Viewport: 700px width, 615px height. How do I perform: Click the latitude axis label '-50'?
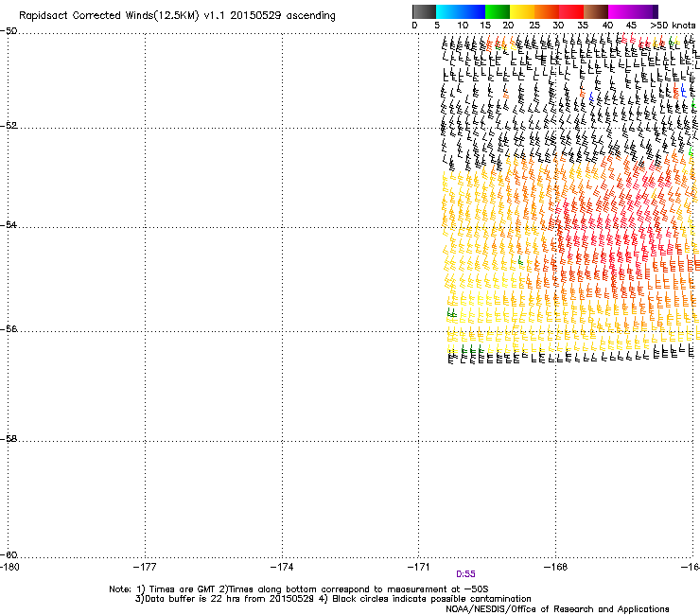9,31
